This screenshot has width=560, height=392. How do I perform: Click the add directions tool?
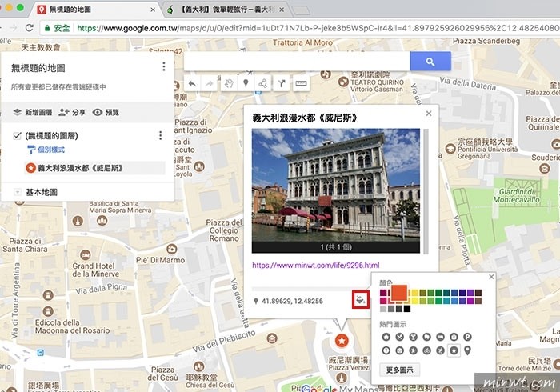[x=281, y=83]
